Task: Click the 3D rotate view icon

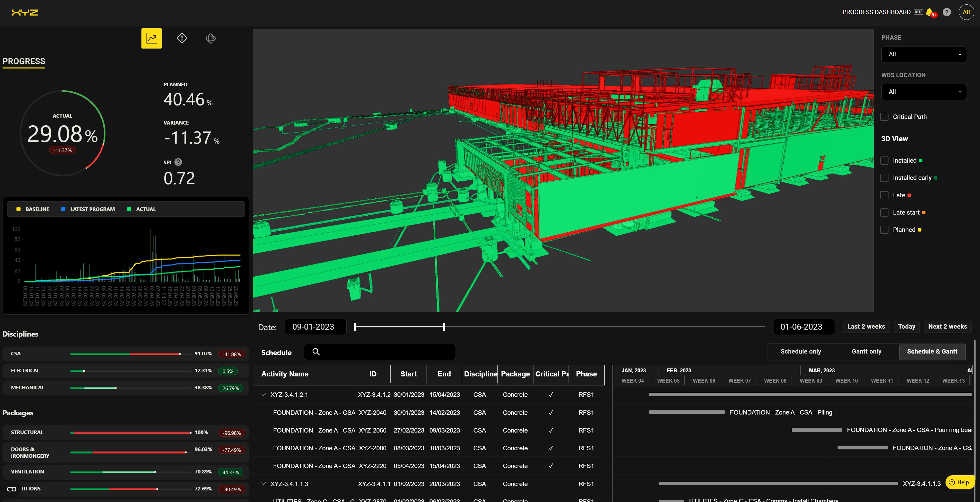Action: [210, 38]
